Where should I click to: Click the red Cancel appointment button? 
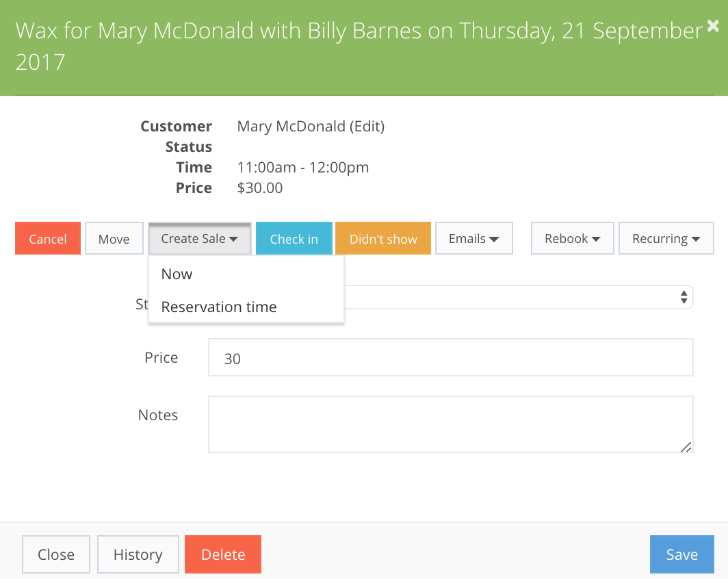coord(48,238)
